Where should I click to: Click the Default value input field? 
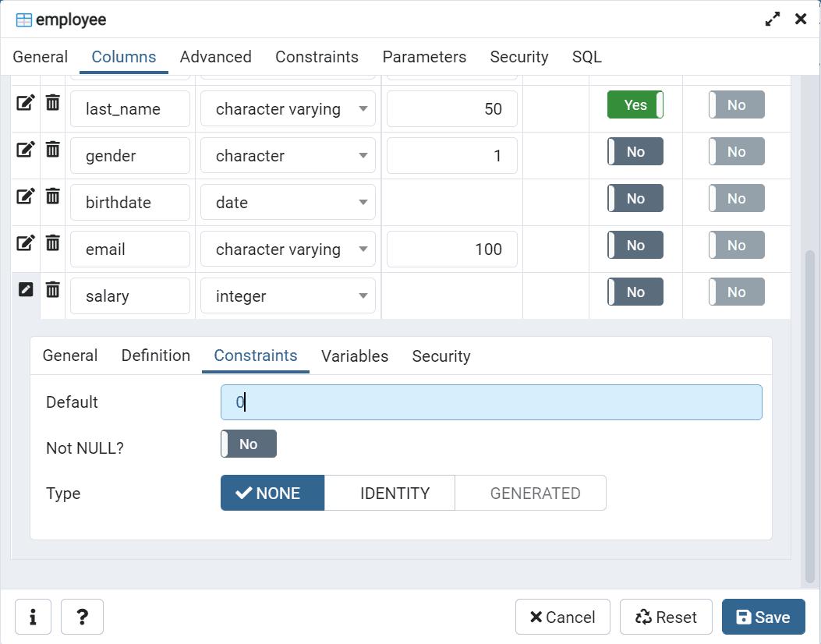tap(491, 402)
